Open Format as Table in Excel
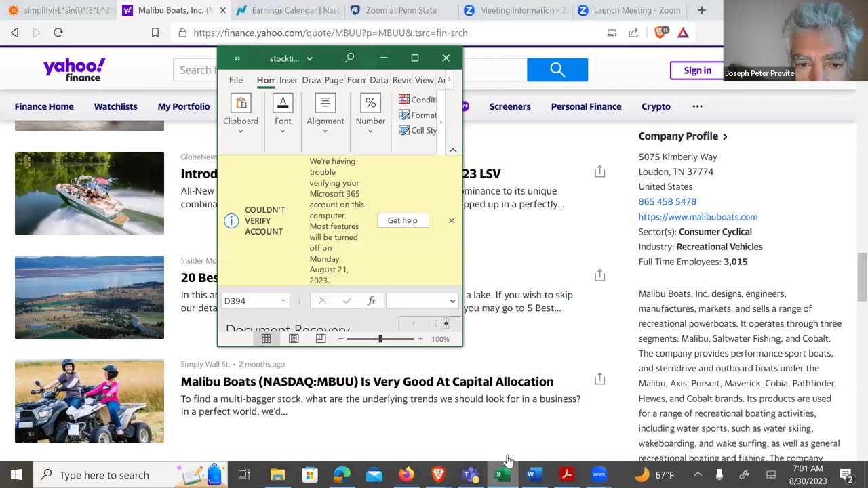Viewport: 868px width, 488px height. [x=418, y=115]
